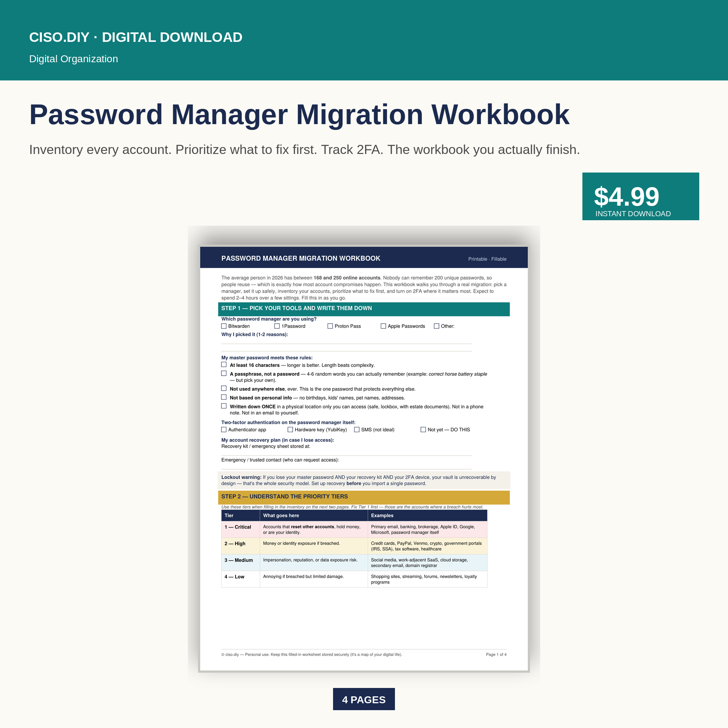The image size is (728, 728).
Task: Tick the 1Password checkbox
Action: [277, 326]
